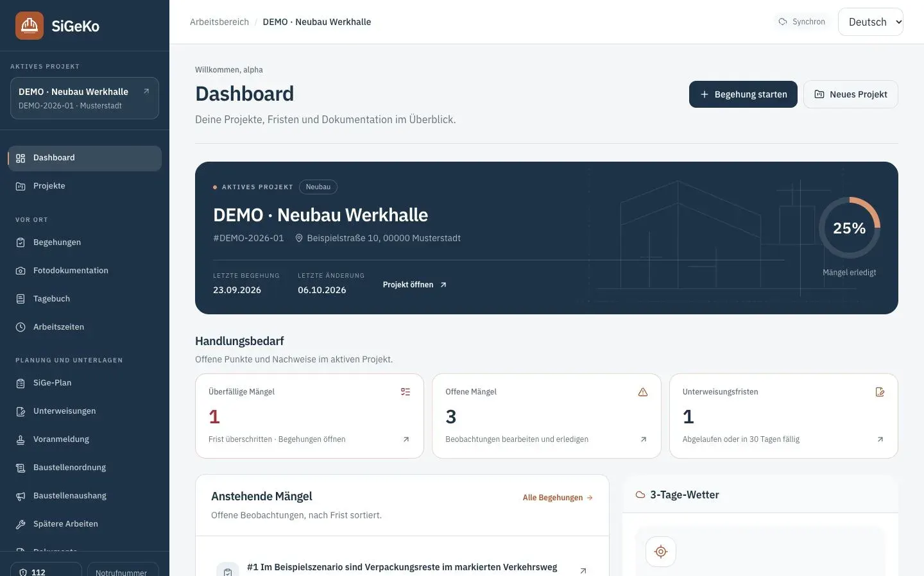This screenshot has width=924, height=576.
Task: Click the checklist icon on the Überfällige Mängel card
Action: point(406,392)
